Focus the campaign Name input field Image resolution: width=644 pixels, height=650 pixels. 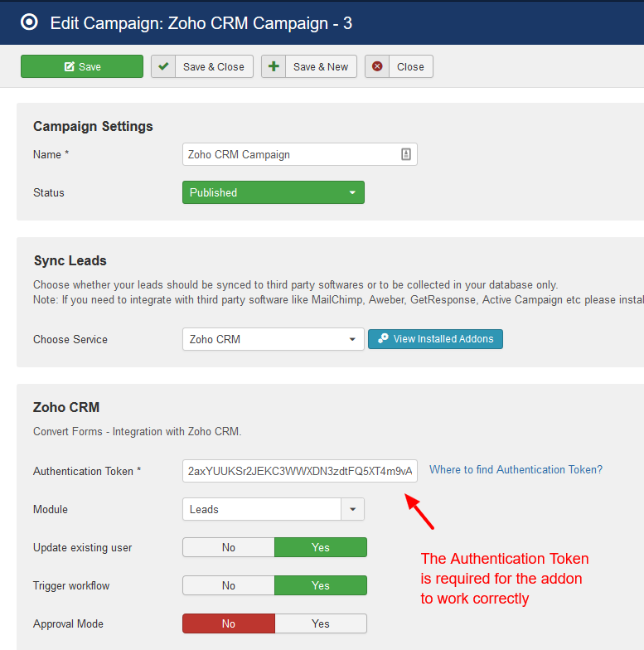(300, 154)
